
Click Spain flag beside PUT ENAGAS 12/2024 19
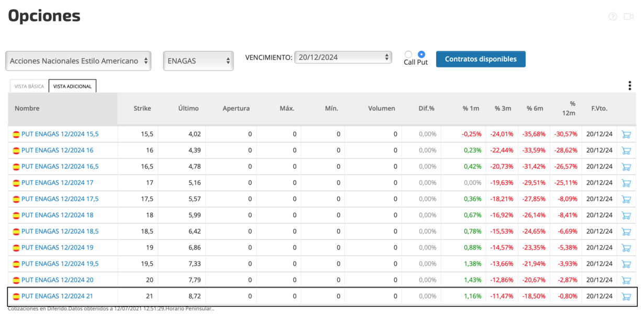(16, 248)
